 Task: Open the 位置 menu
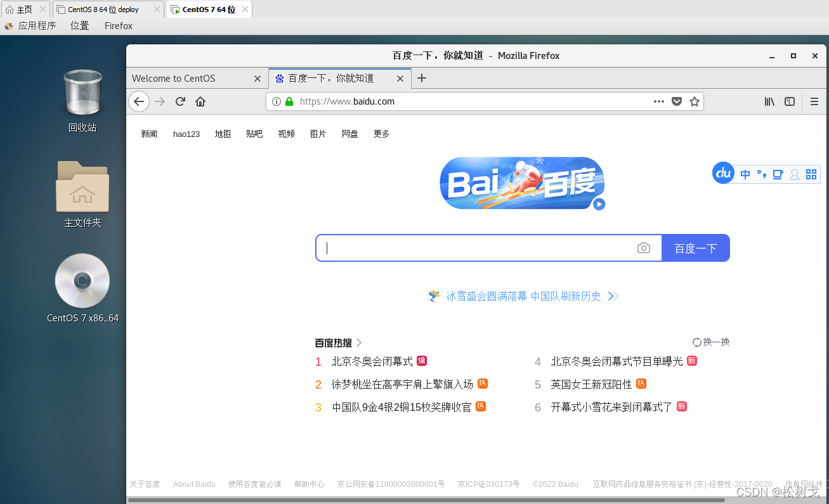point(79,26)
